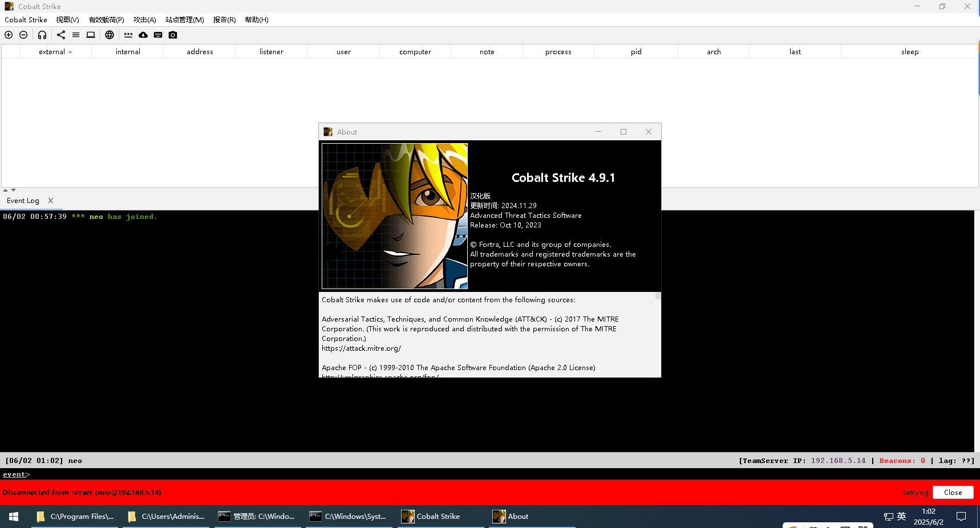Image resolution: width=980 pixels, height=528 pixels.
Task: Switch to About taskbar item
Action: (x=532, y=517)
